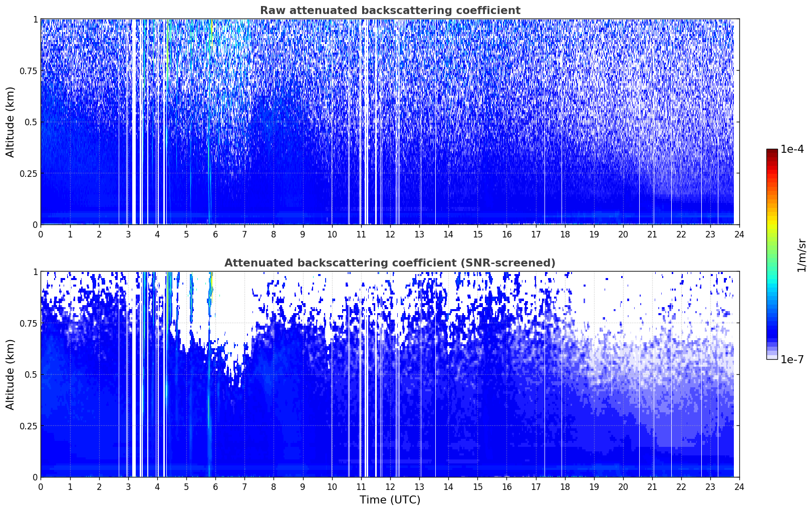Image resolution: width=812 pixels, height=511 pixels.
Task: Click the dark red top of colorbar
Action: 772,152
